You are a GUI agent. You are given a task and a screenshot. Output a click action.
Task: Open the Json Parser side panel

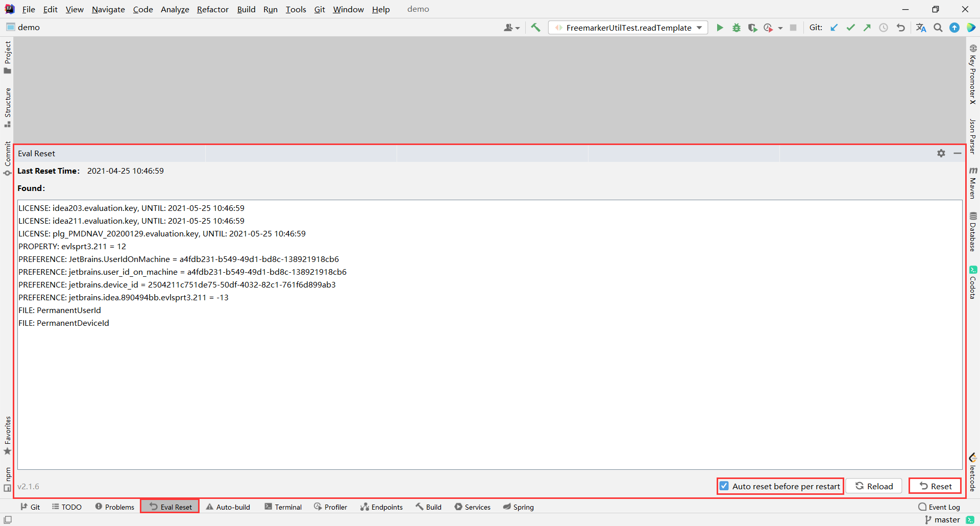coord(973,136)
